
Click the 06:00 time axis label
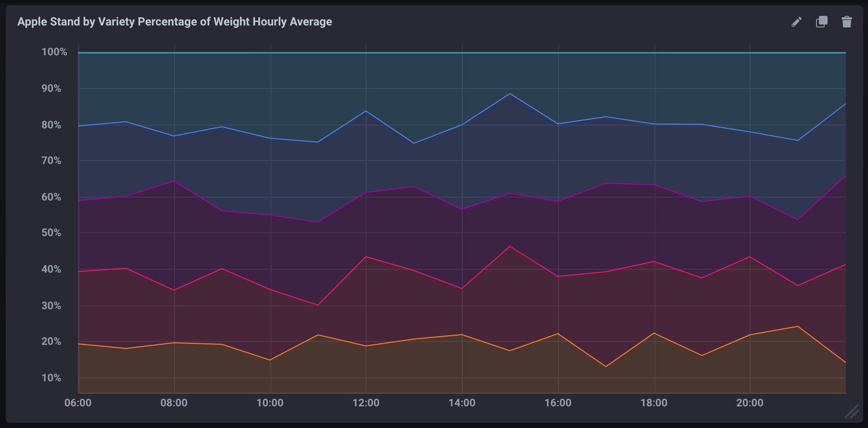click(x=78, y=403)
